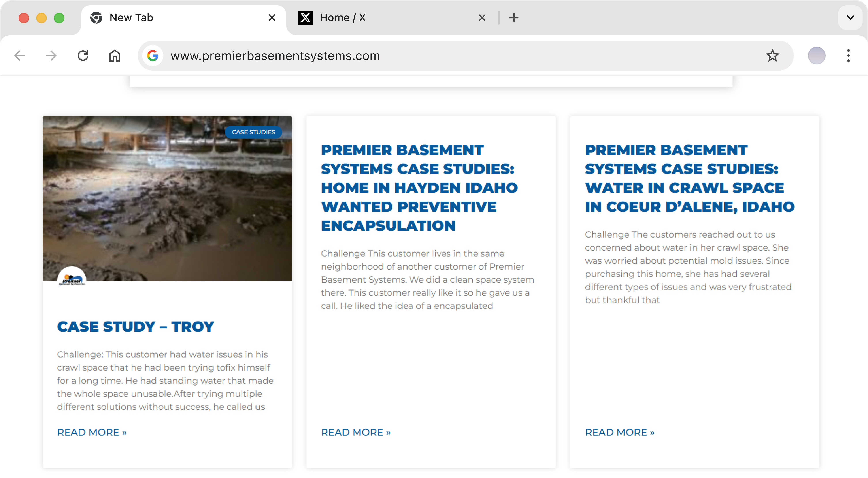Read more on the Troy case study

click(x=92, y=432)
